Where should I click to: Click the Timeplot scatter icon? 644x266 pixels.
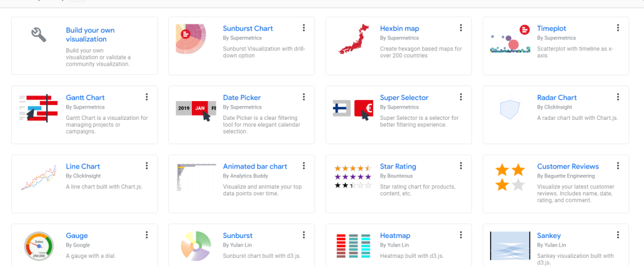coord(510,40)
